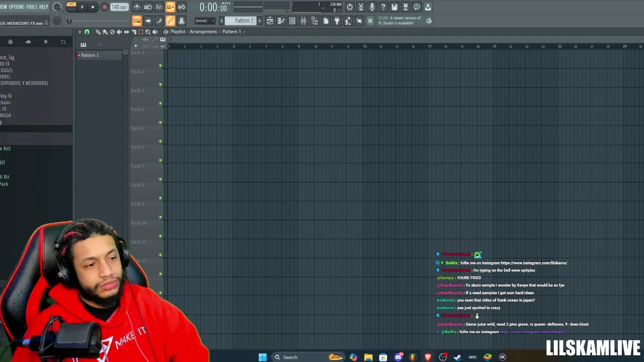Toggle the green magnet snap icon in playlist

pyautogui.click(x=87, y=32)
